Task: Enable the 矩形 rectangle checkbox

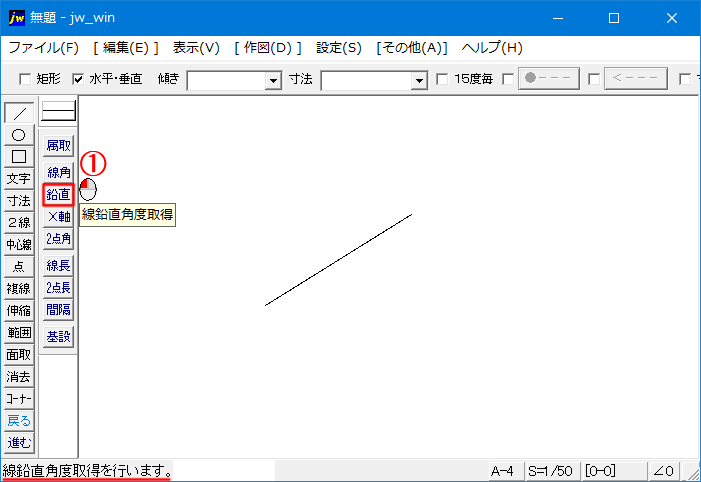Action: 25,79
